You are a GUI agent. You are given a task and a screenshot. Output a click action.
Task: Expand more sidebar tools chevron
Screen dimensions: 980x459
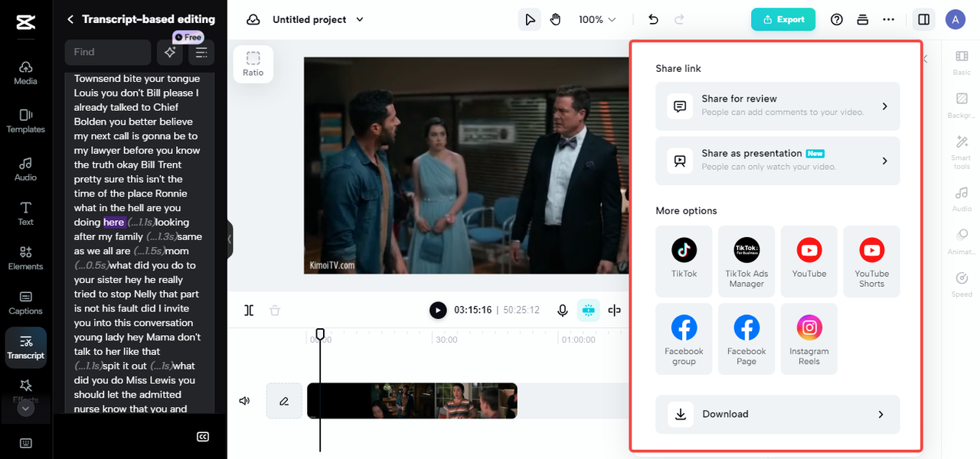tap(25, 409)
